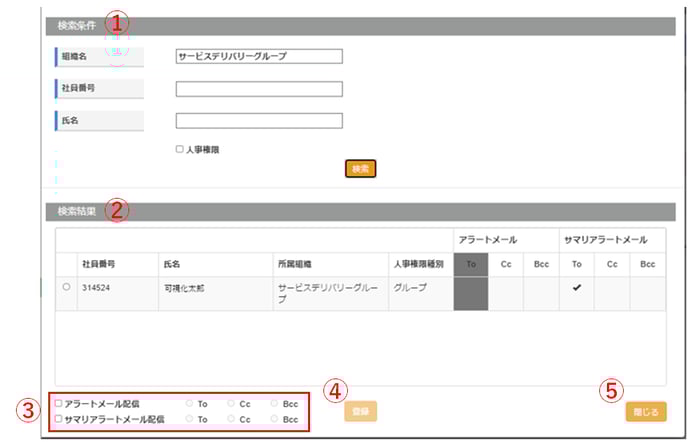Click the highlighted To header under アラートメール
This screenshot has height=442, width=688.
coord(471,264)
